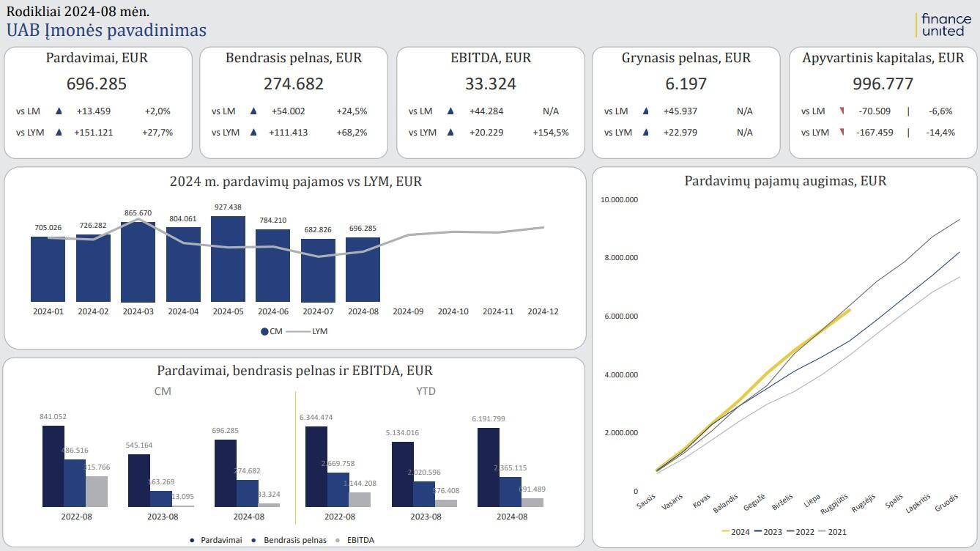
Task: Click the 2023 legend entry in growth chart
Action: click(x=768, y=532)
